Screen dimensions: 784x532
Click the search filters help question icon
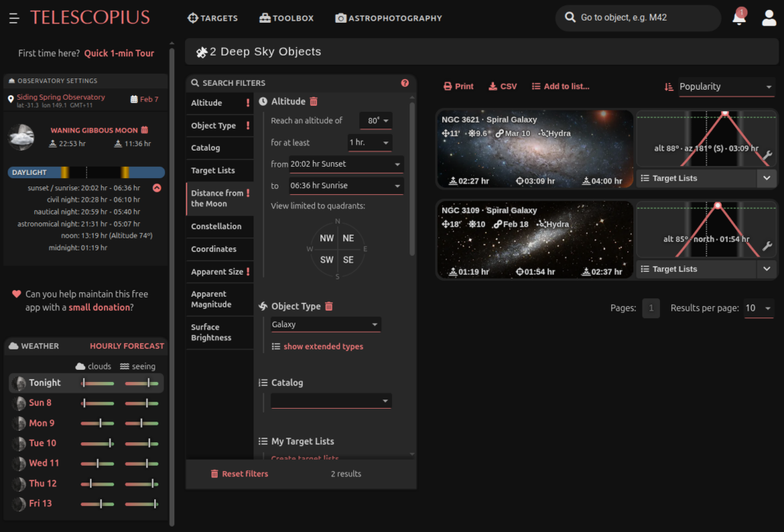(405, 83)
